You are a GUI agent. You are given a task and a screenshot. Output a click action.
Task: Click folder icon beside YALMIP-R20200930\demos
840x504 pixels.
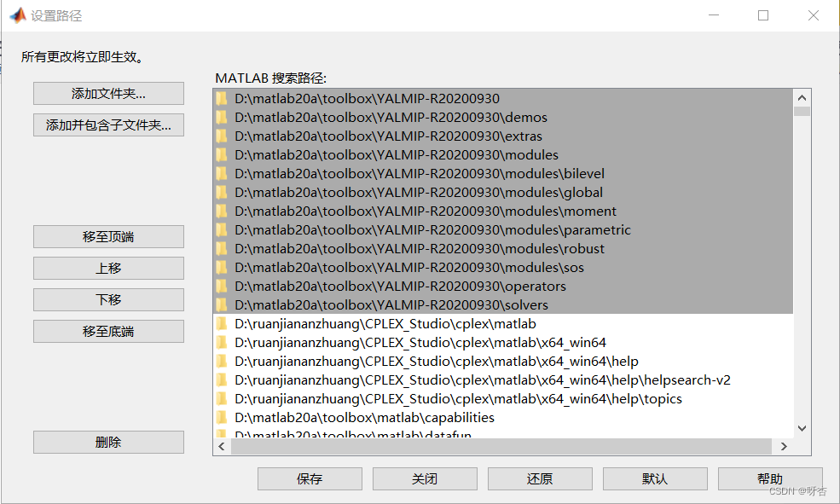[222, 118]
